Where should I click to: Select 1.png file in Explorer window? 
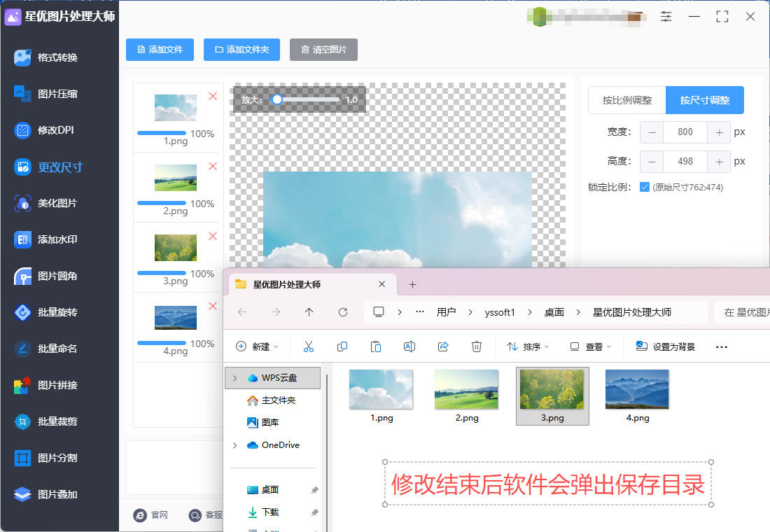(381, 396)
